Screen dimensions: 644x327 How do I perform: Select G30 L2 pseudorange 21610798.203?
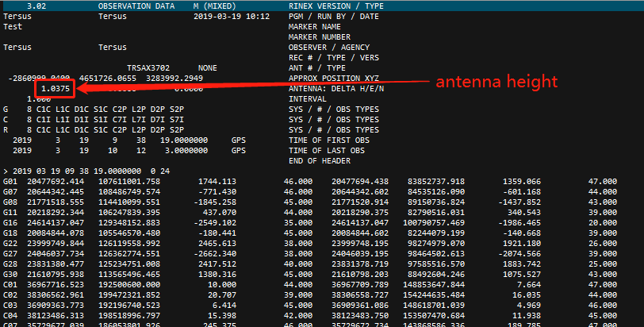click(360, 274)
